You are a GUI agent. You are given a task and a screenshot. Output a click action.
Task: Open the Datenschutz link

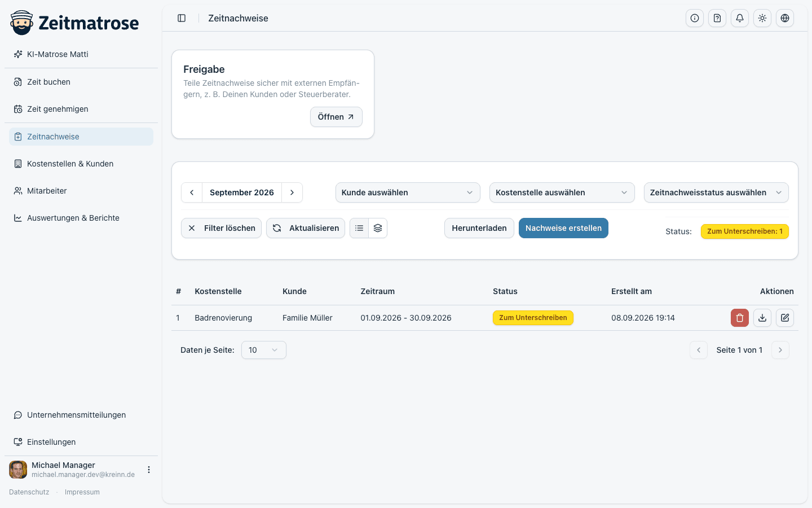[x=29, y=492]
